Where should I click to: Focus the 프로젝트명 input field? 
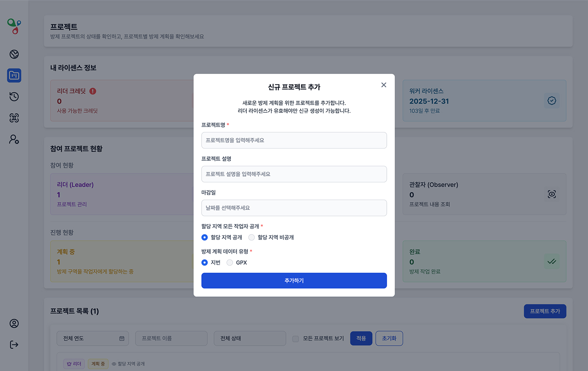click(x=294, y=140)
